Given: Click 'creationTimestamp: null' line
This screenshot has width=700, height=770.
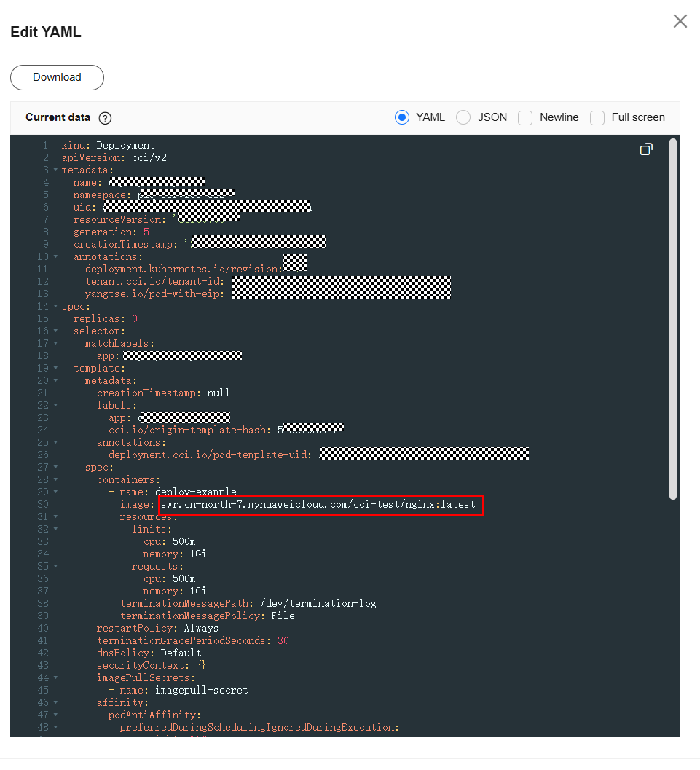Looking at the screenshot, I should pyautogui.click(x=163, y=393).
